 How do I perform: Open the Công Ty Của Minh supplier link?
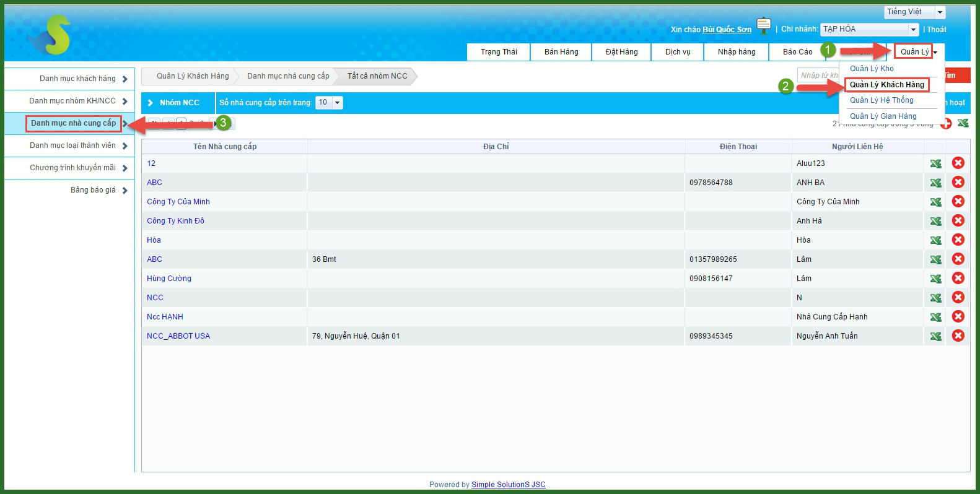[178, 202]
